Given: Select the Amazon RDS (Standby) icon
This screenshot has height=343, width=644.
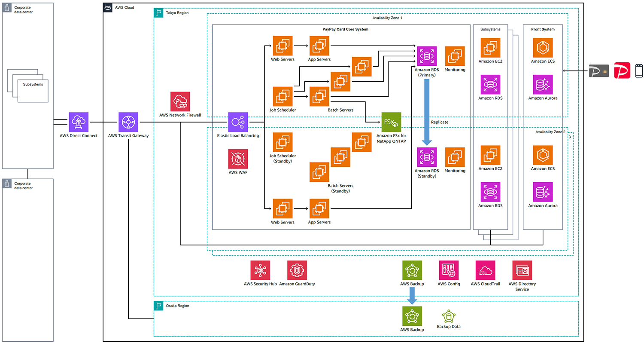Looking at the screenshot, I should [x=427, y=157].
